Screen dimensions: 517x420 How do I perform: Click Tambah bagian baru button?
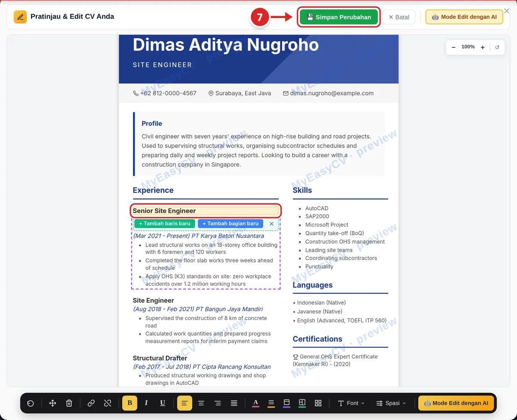tap(230, 223)
